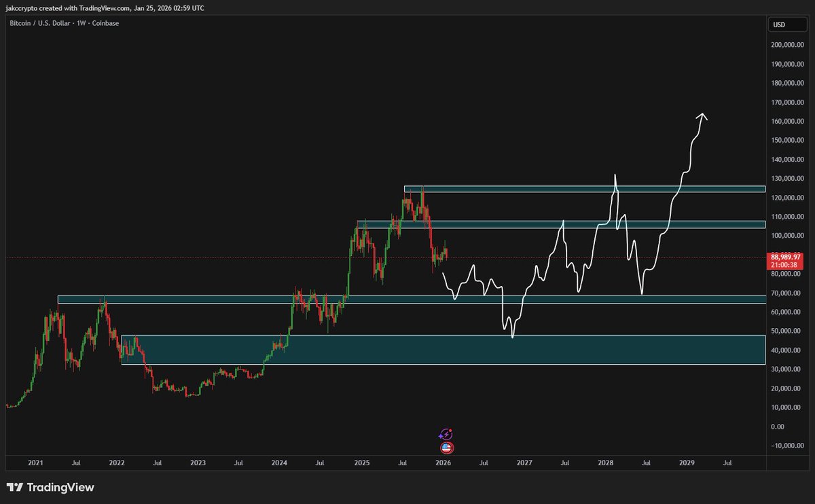Click the 140,000.00 price axis label

pos(787,160)
